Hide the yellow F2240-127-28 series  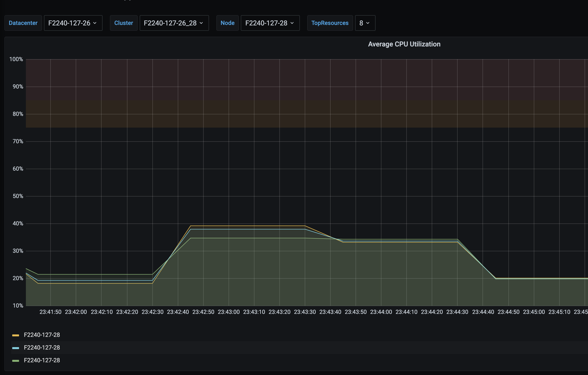[x=42, y=335]
